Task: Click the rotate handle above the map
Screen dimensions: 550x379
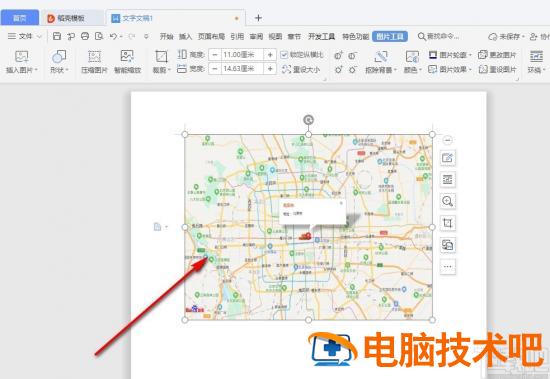Action: [308, 120]
